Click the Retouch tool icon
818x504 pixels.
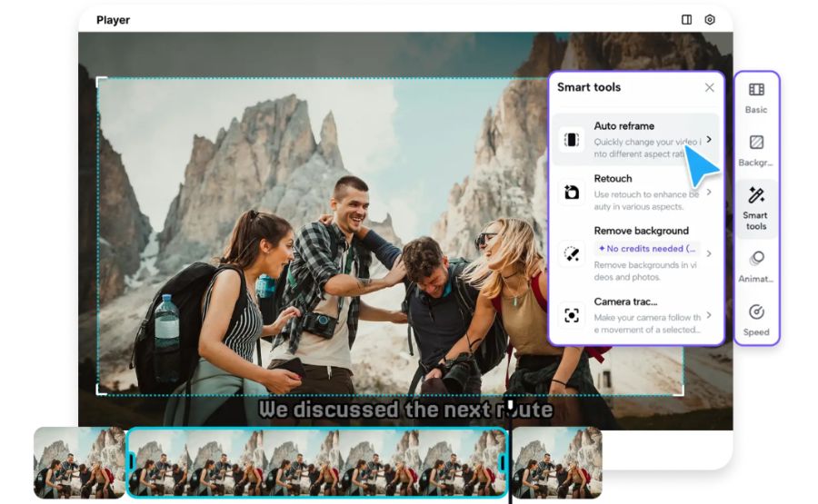[x=572, y=193]
